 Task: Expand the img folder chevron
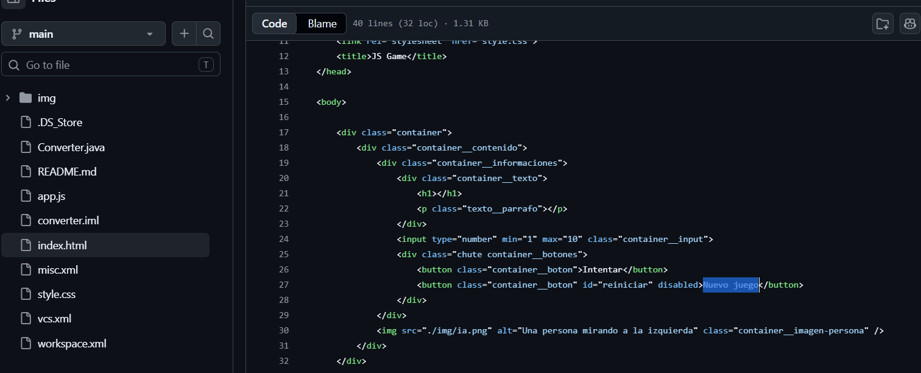(8, 98)
